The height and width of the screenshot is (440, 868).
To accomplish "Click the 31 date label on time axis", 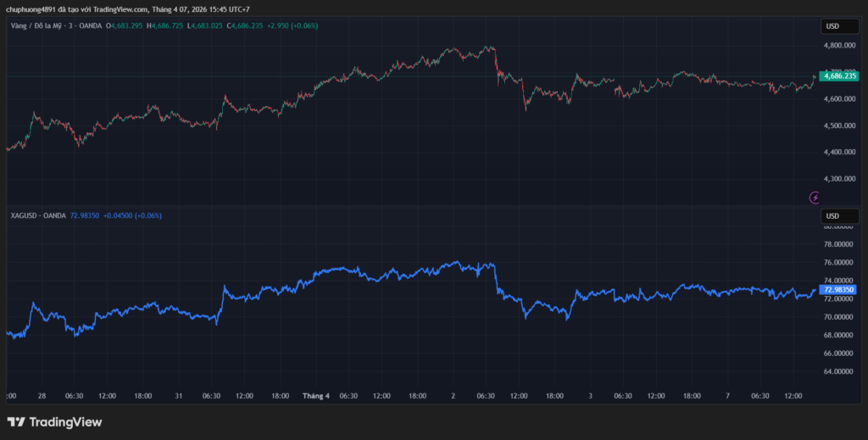I will point(179,395).
